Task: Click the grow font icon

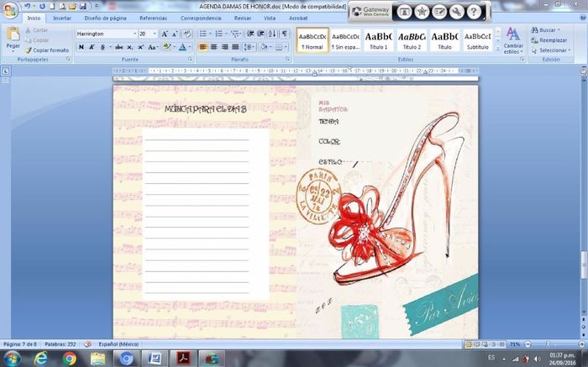Action: pos(165,34)
